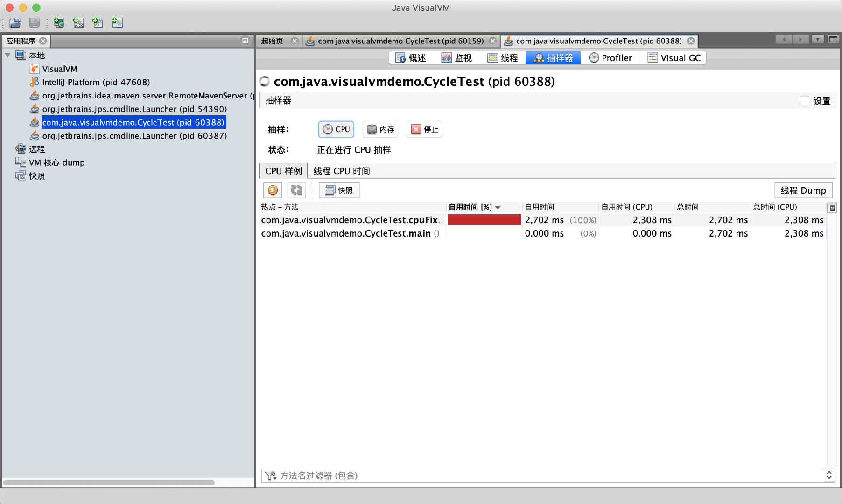Sort by 总时间 (CPU) column header
The image size is (842, 504).
(788, 207)
